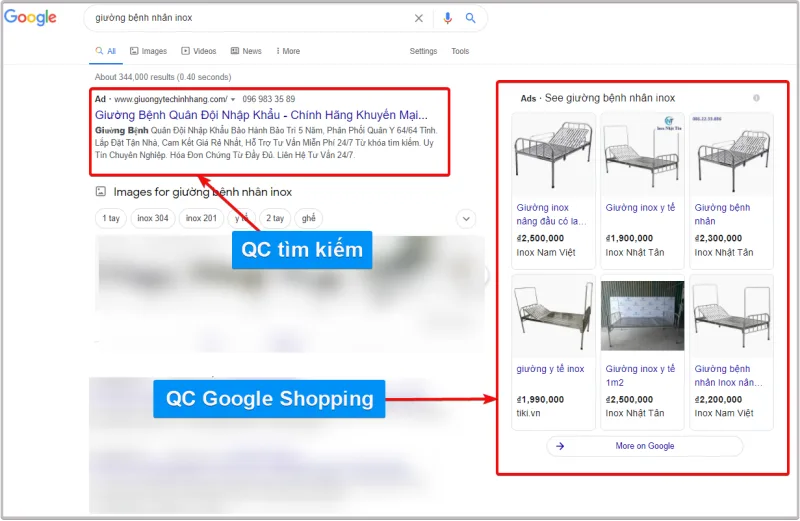The image size is (800, 521).
Task: Select the 1 tay filter chip
Action: [111, 218]
